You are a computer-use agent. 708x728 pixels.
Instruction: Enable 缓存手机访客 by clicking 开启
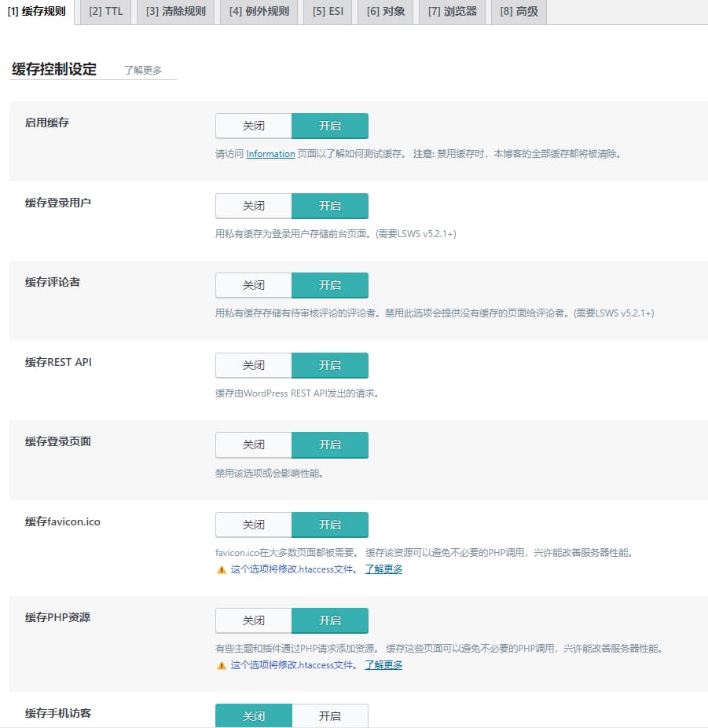330,715
